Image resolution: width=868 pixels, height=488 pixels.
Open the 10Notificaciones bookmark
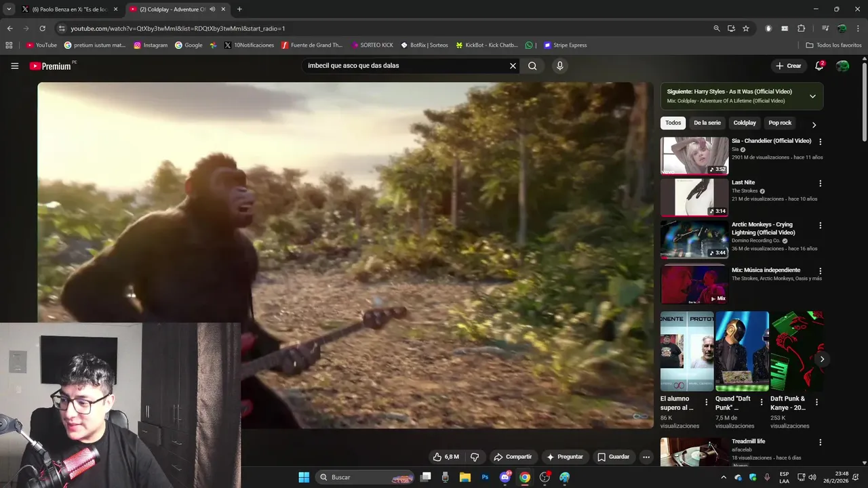249,45
